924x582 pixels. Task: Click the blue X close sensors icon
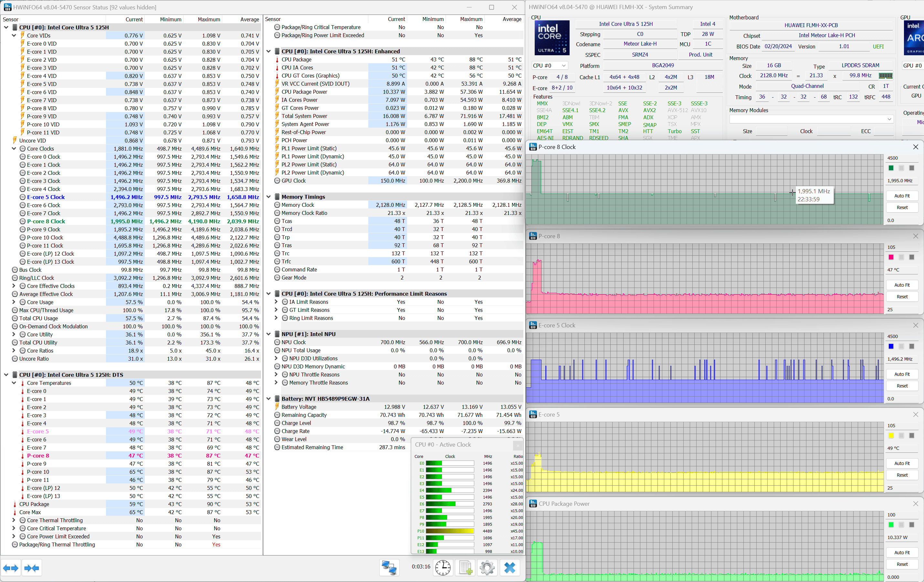(x=509, y=567)
